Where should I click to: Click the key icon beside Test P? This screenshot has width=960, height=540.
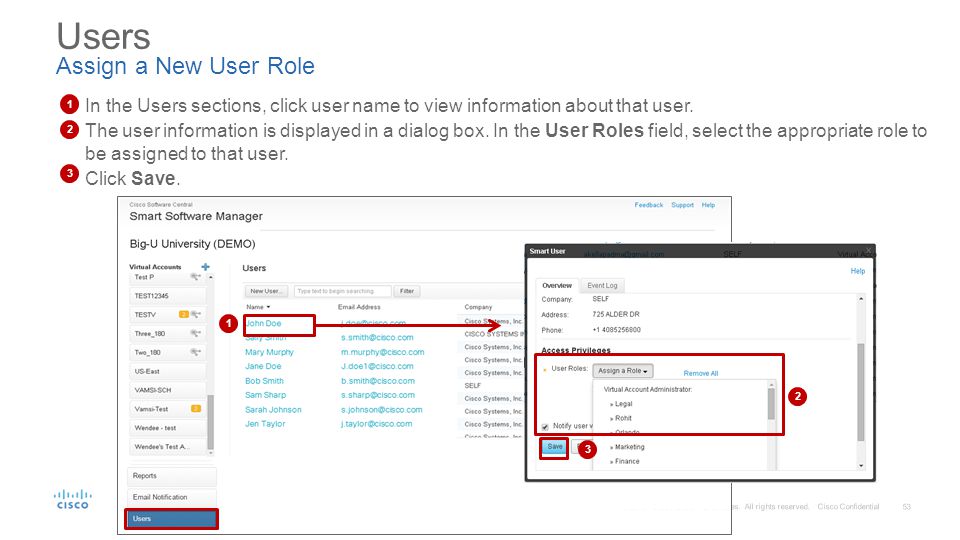point(195,277)
